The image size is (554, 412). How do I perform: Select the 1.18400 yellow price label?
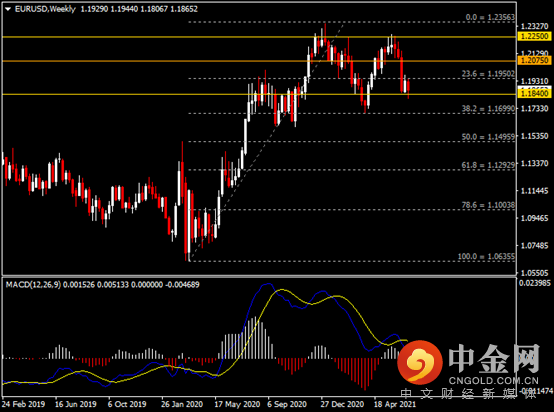coord(535,94)
